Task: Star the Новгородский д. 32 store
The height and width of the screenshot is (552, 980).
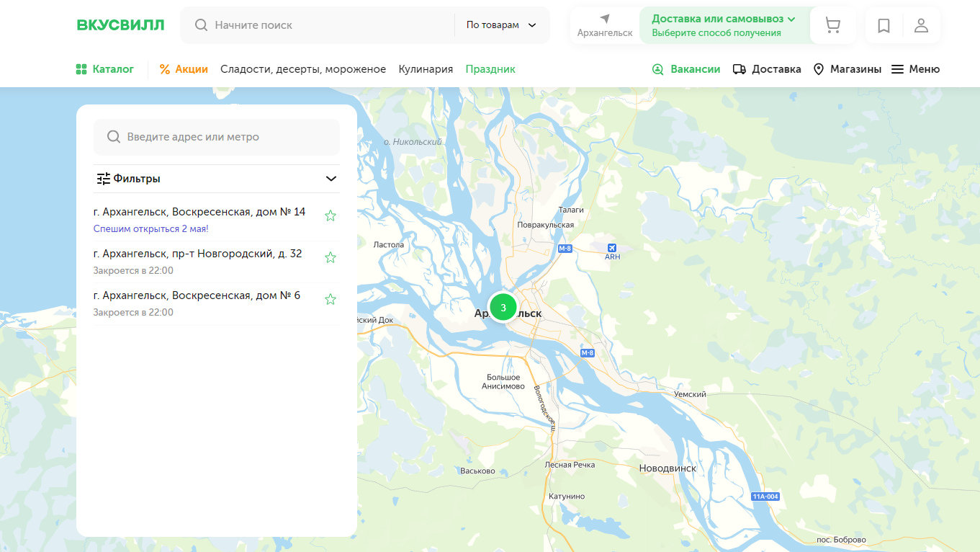Action: [331, 257]
